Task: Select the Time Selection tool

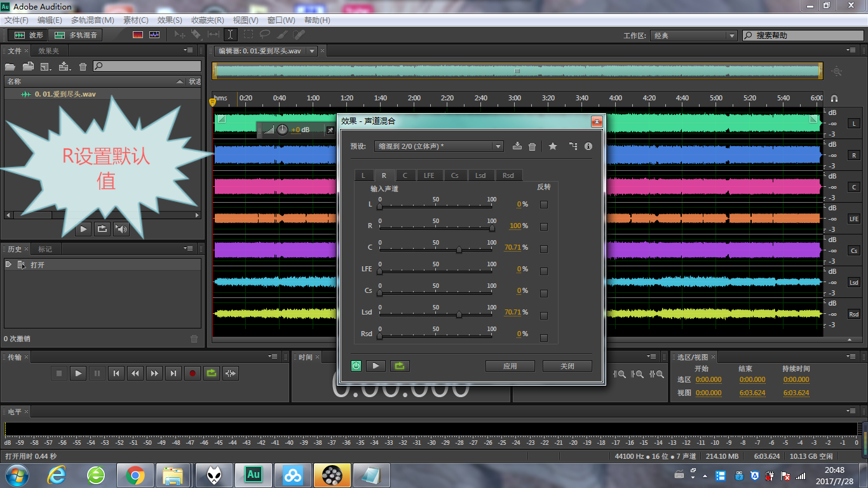Action: click(231, 35)
